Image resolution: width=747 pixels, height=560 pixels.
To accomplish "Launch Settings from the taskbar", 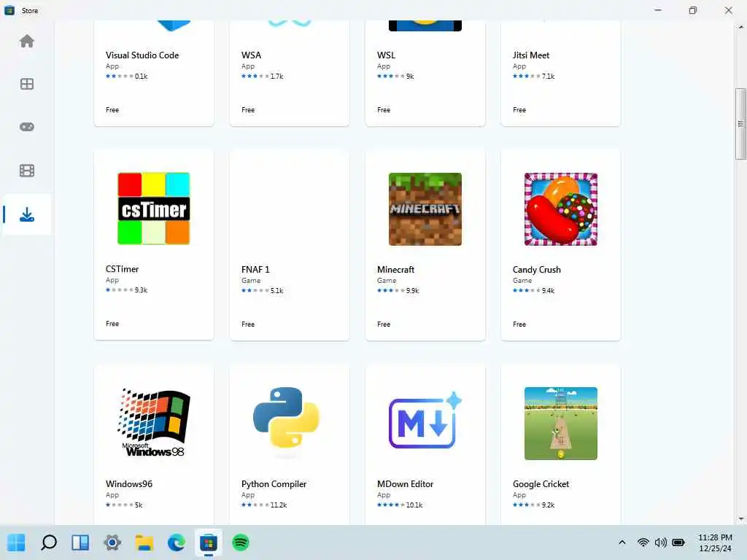I will click(112, 542).
